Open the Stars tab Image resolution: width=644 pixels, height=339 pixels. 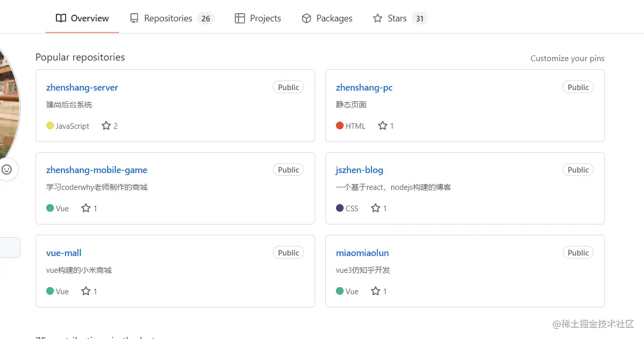(400, 18)
